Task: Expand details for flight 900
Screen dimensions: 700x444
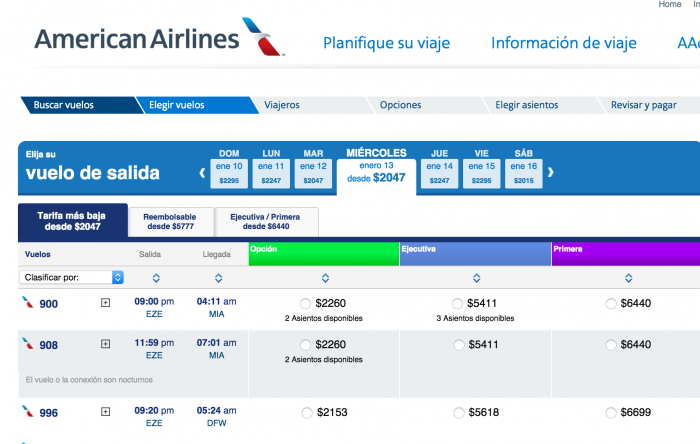Action: 105,303
